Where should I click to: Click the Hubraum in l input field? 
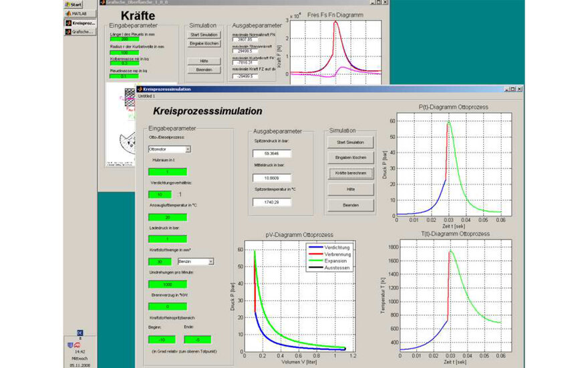pos(168,171)
